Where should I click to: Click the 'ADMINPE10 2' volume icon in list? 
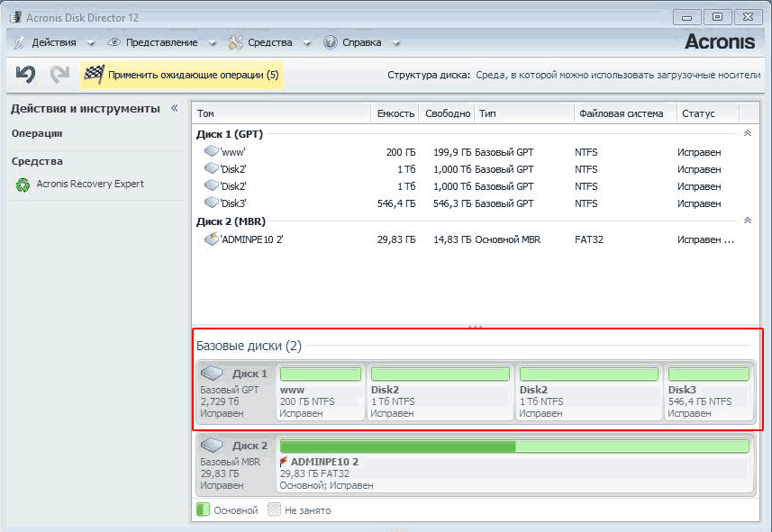(211, 239)
